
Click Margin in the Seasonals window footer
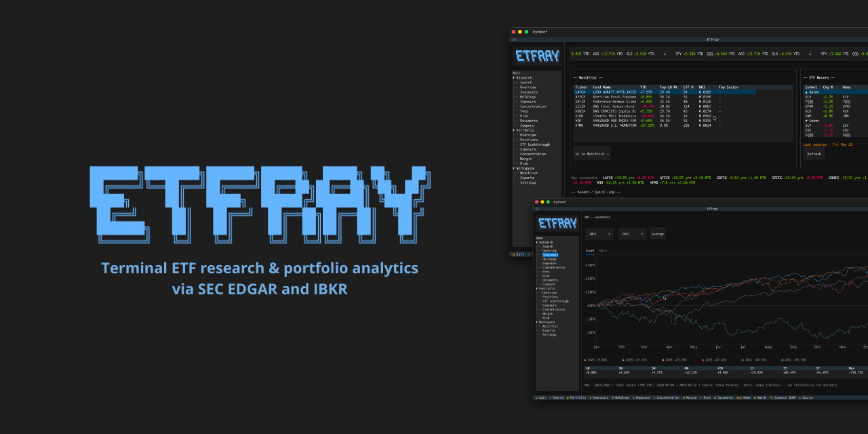click(x=690, y=397)
